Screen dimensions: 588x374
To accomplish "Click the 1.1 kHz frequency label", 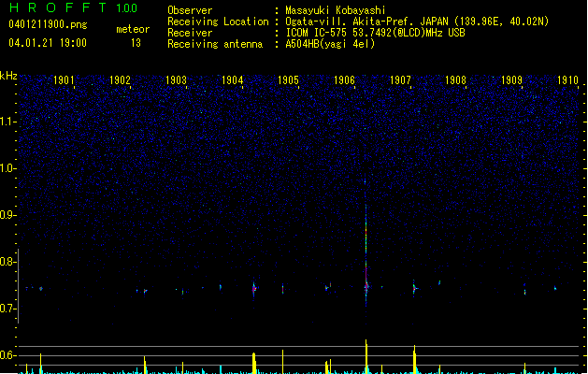I will tap(7, 122).
